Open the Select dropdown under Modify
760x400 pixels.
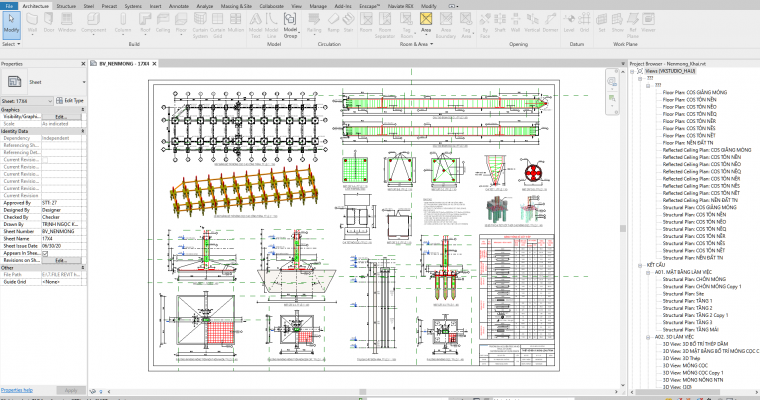point(11,44)
